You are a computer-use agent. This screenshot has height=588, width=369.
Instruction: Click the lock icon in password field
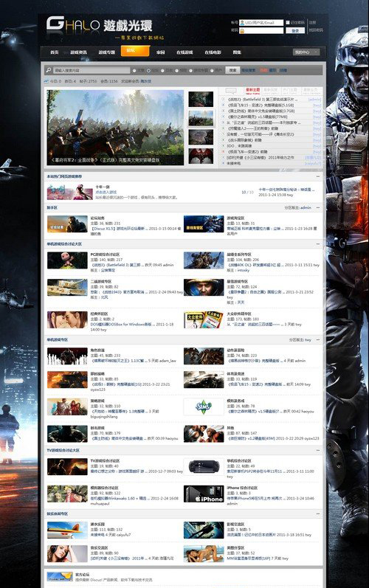(x=242, y=31)
